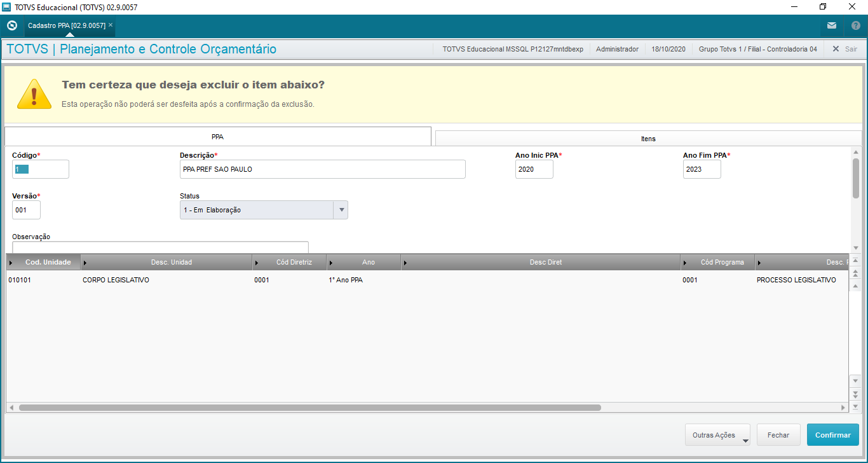This screenshot has width=868, height=463.
Task: Click the Observação text field
Action: coord(160,247)
